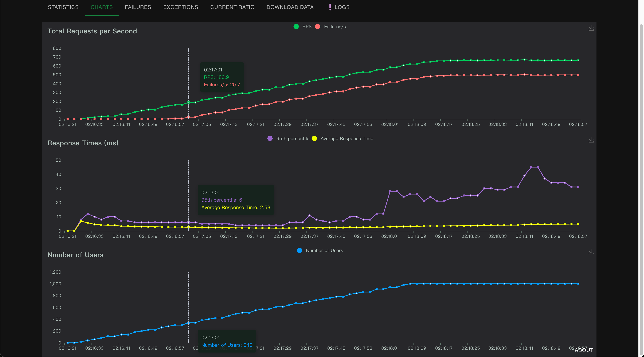Toggle the 95th percentile legend series

click(x=288, y=139)
